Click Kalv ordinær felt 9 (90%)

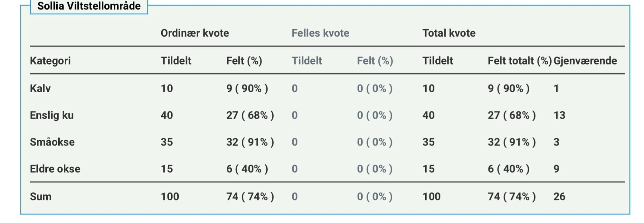[247, 88]
